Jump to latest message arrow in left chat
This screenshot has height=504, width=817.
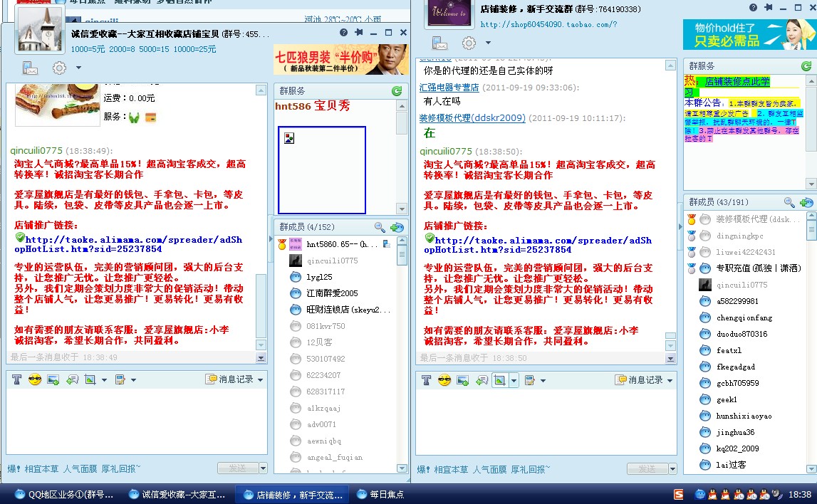click(x=261, y=357)
